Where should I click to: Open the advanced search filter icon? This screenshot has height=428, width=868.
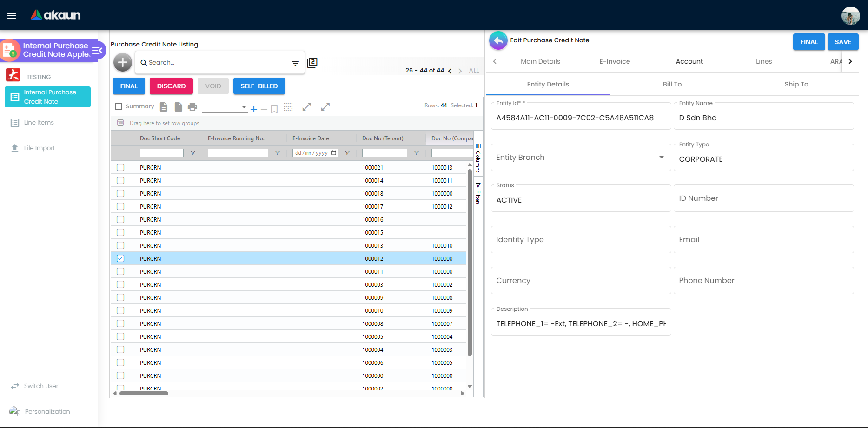(295, 63)
